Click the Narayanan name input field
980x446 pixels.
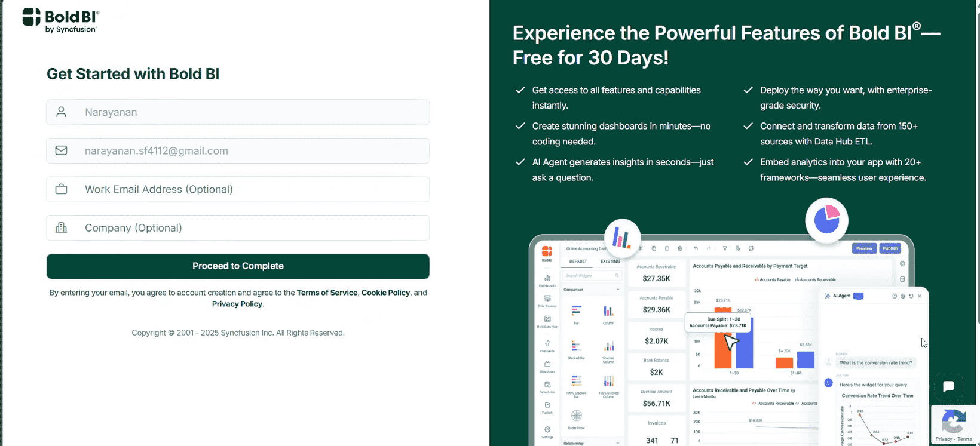click(x=238, y=112)
